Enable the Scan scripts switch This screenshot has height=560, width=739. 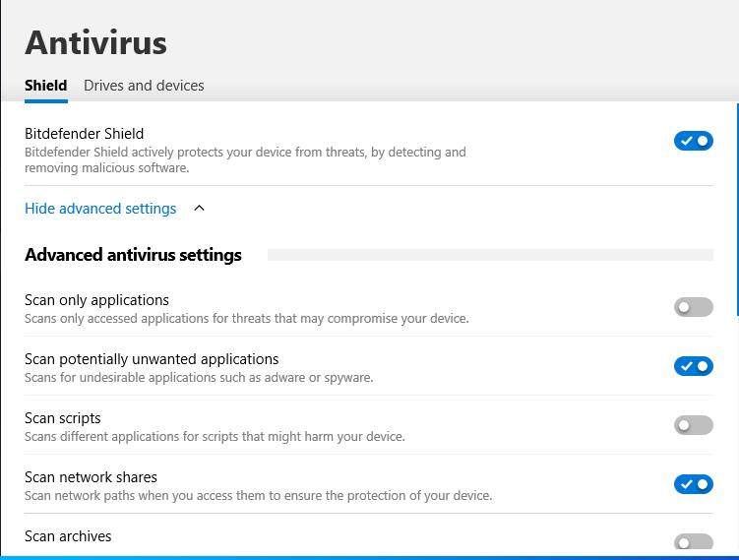(693, 425)
